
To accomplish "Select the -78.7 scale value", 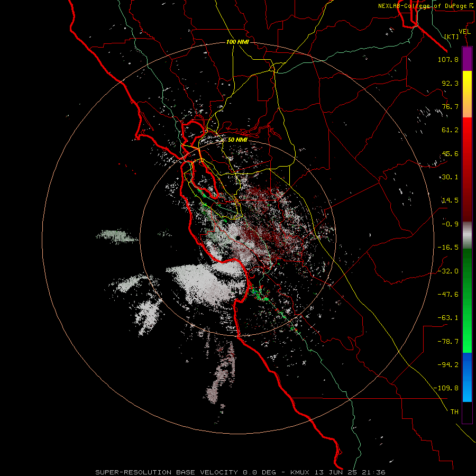I will (x=448, y=342).
